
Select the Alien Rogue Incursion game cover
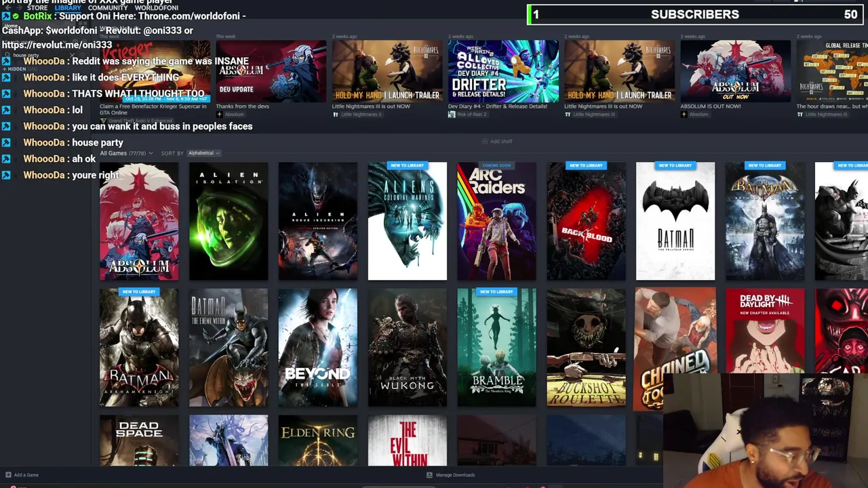tap(318, 221)
